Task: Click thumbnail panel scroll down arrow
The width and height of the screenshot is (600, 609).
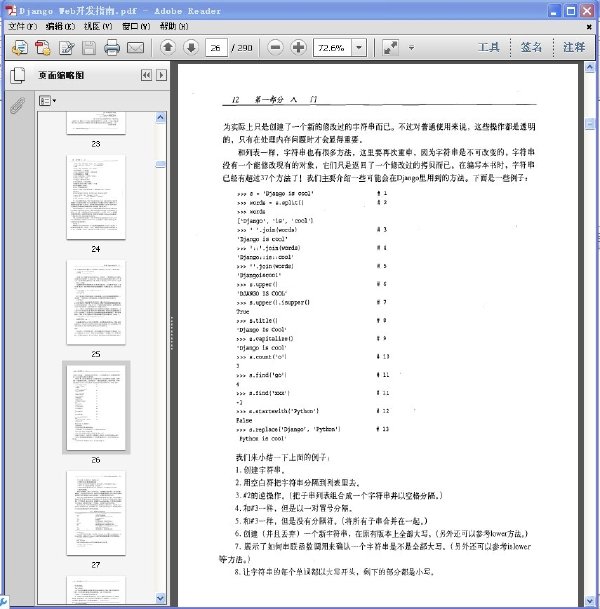Action: point(160,598)
